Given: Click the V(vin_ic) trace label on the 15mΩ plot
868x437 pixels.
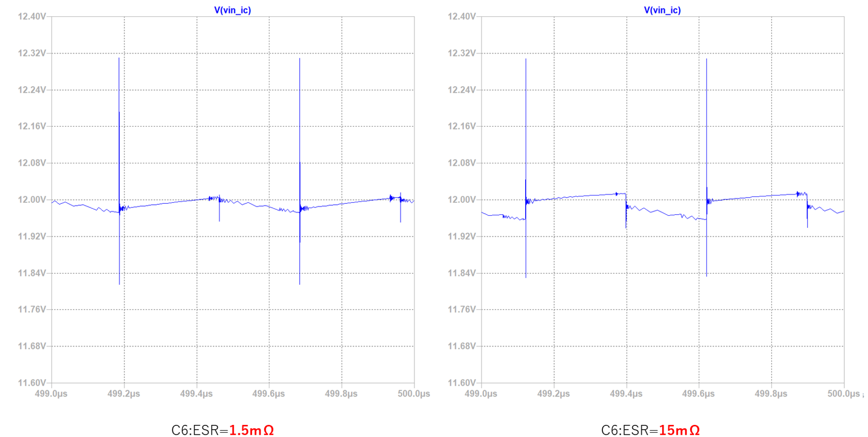Looking at the screenshot, I should click(662, 10).
